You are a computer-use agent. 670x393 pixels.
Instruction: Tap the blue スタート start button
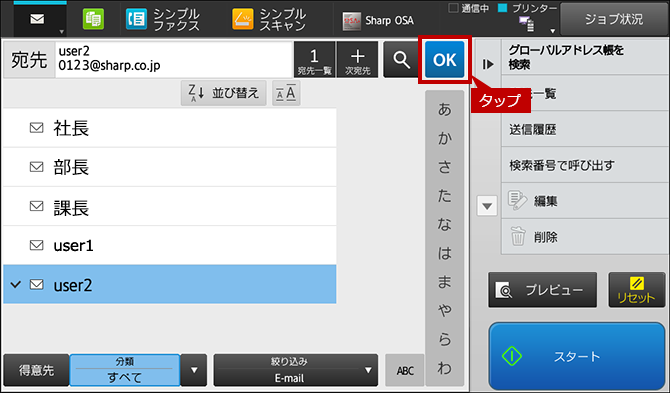coord(577,356)
